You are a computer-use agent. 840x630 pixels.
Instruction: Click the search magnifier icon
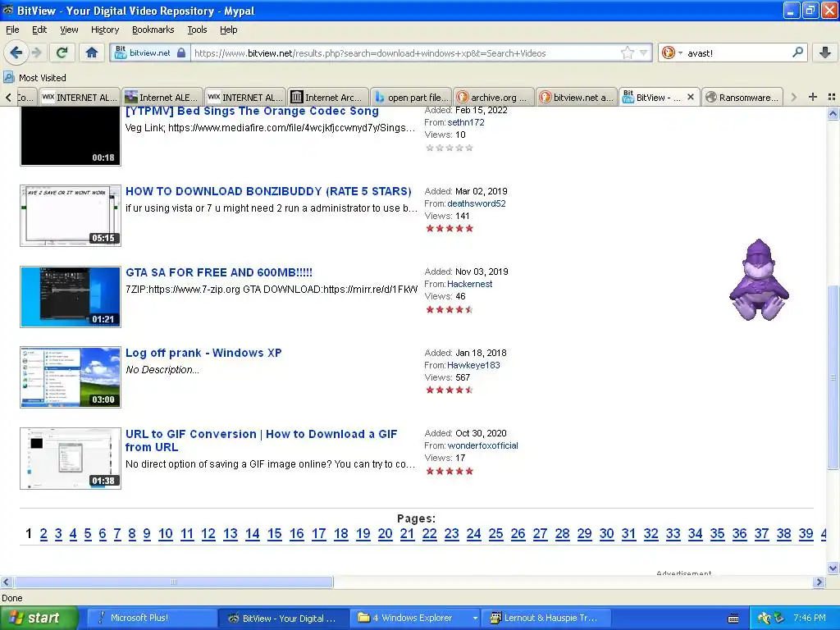point(797,52)
